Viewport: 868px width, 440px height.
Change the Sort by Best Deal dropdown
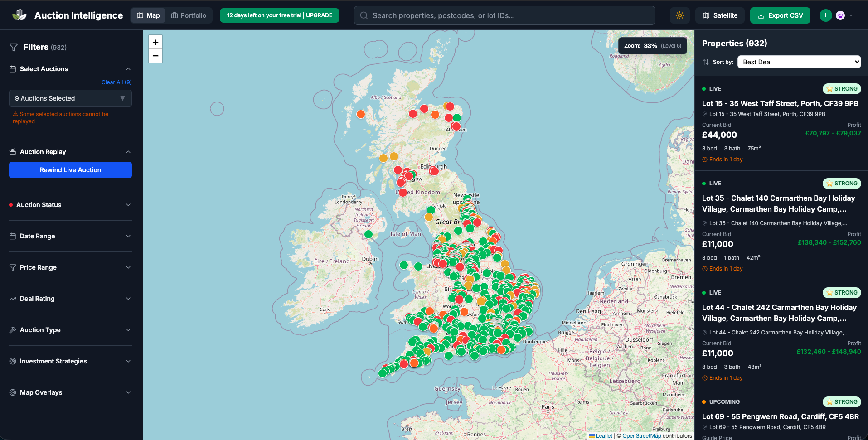point(799,62)
